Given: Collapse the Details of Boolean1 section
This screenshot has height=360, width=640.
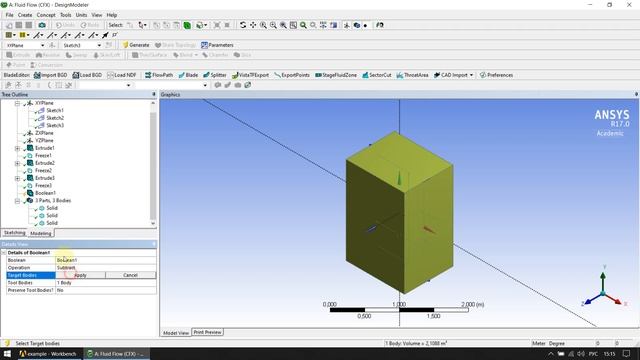Looking at the screenshot, I should point(4,253).
